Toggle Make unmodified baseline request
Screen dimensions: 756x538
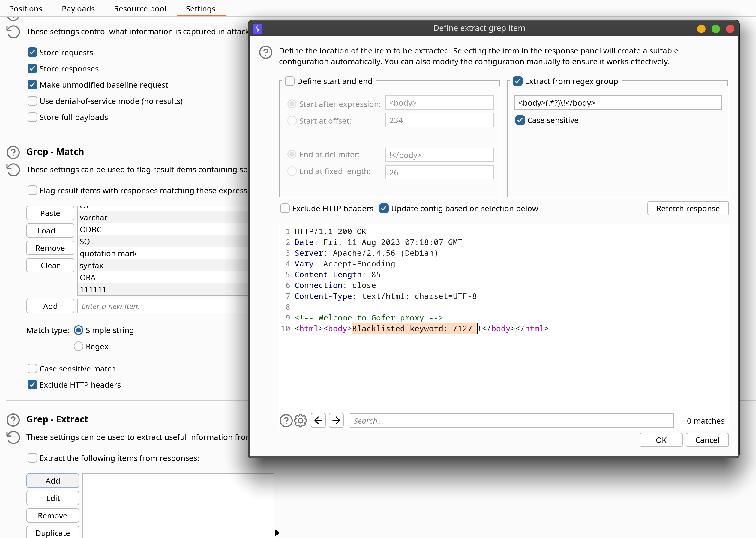[32, 85]
